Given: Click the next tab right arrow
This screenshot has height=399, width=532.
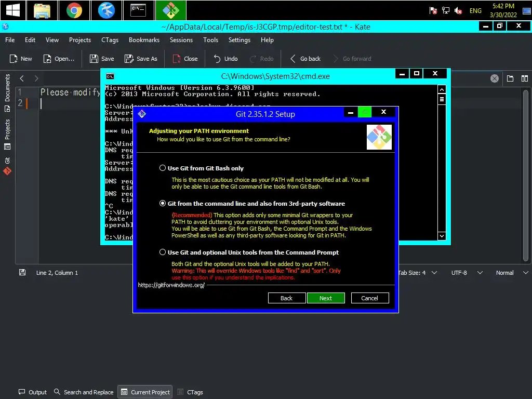Looking at the screenshot, I should (x=36, y=79).
